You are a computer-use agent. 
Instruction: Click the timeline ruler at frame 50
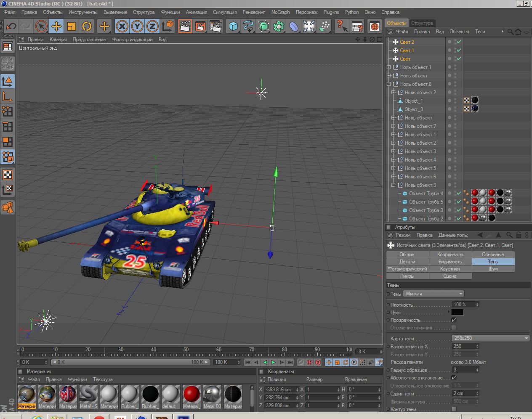click(186, 350)
